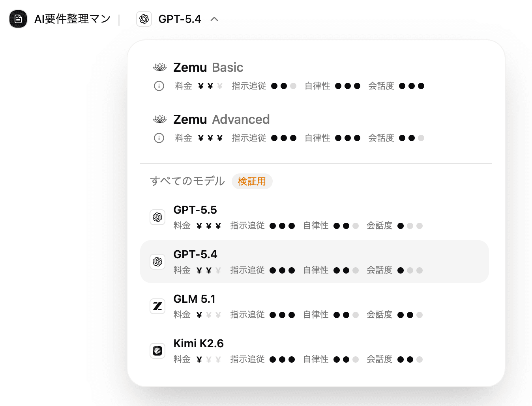532x406 pixels.
Task: Click the すべてのモデル section heading
Action: click(187, 181)
